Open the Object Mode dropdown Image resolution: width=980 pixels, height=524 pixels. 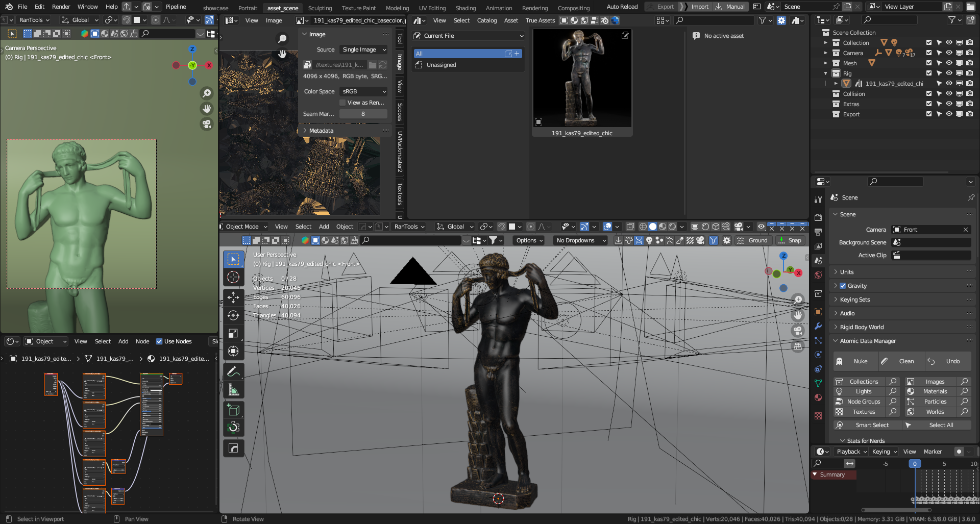(x=243, y=226)
